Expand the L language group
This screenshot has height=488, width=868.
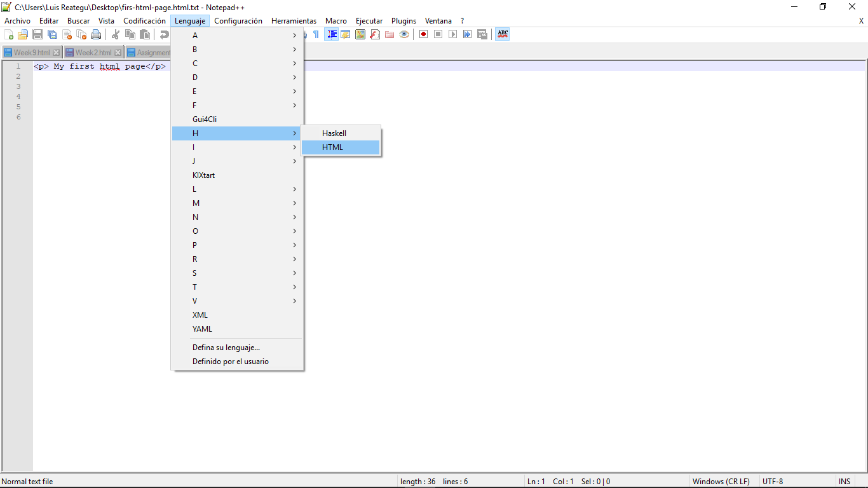[238, 189]
